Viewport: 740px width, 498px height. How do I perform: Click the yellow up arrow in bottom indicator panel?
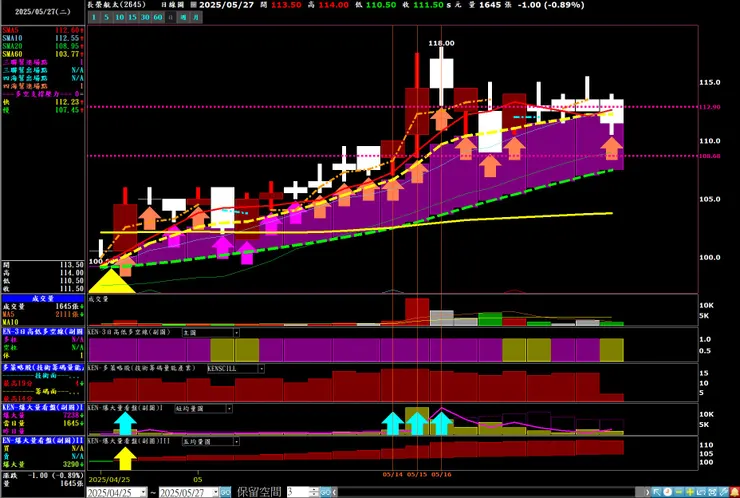coord(125,458)
